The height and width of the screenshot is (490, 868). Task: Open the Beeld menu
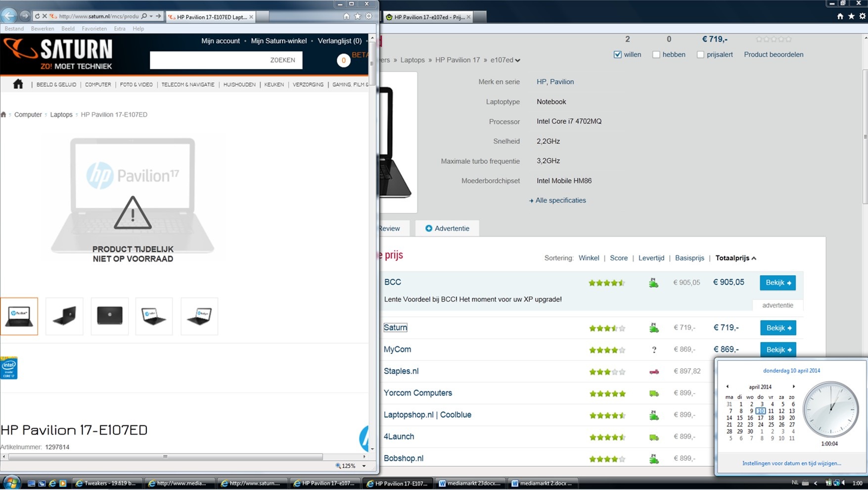click(68, 29)
